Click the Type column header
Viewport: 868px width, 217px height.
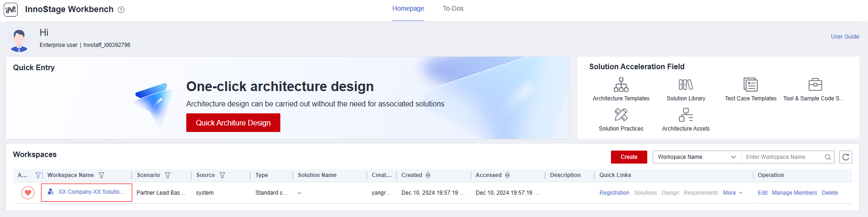click(262, 175)
